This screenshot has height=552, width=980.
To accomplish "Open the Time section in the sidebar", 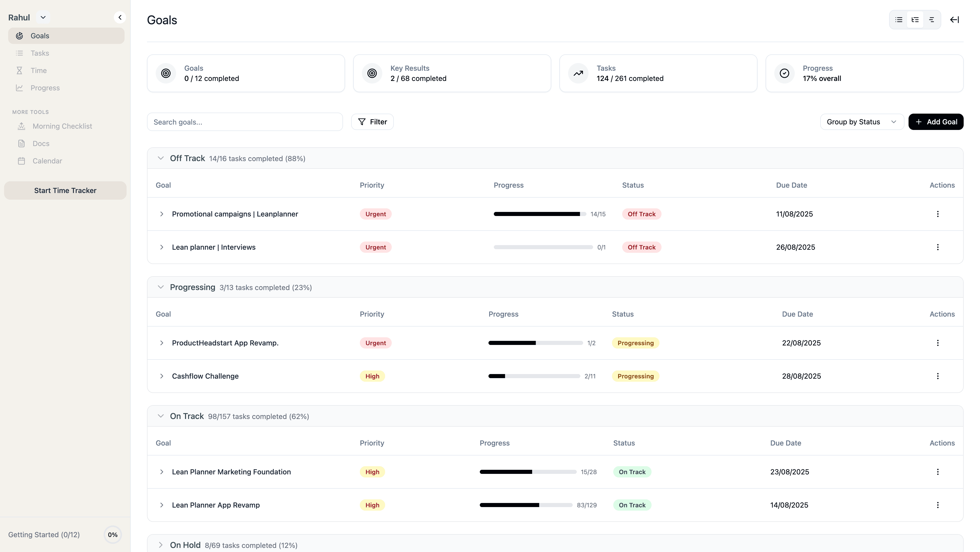I will point(39,70).
